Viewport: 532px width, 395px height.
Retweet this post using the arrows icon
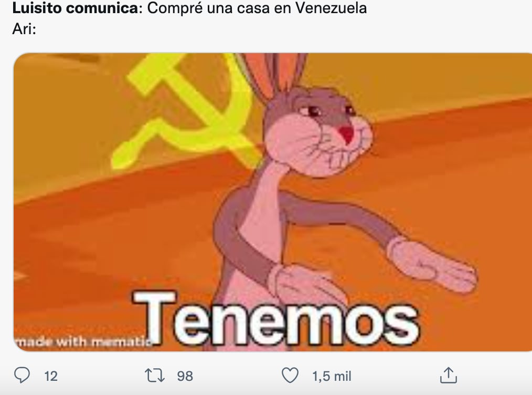tap(155, 376)
